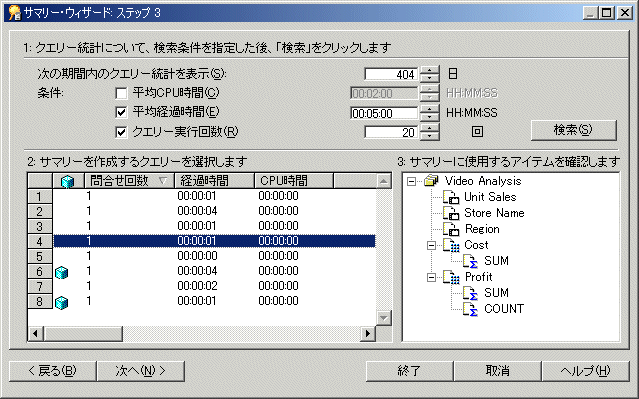
Task: Collapse the Profit tree node
Action: click(431, 277)
